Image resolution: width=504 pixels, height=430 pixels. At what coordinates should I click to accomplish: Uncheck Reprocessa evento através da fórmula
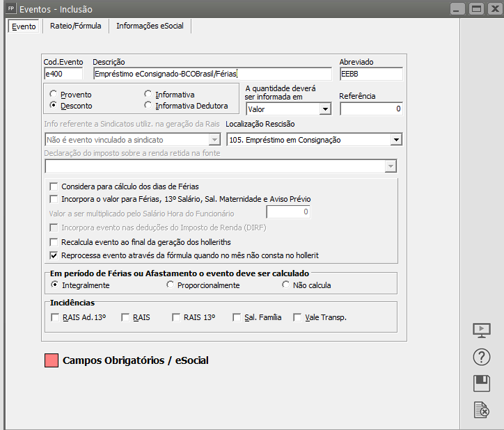54,255
